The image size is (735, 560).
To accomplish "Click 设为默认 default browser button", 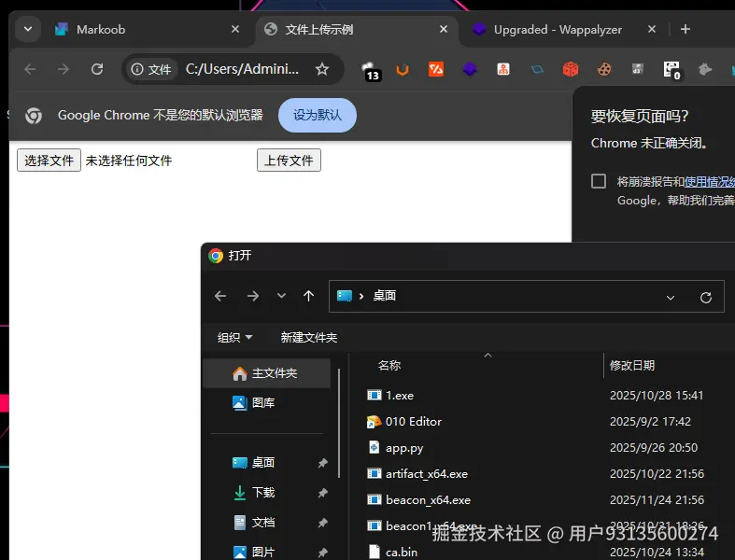I will pos(318,116).
